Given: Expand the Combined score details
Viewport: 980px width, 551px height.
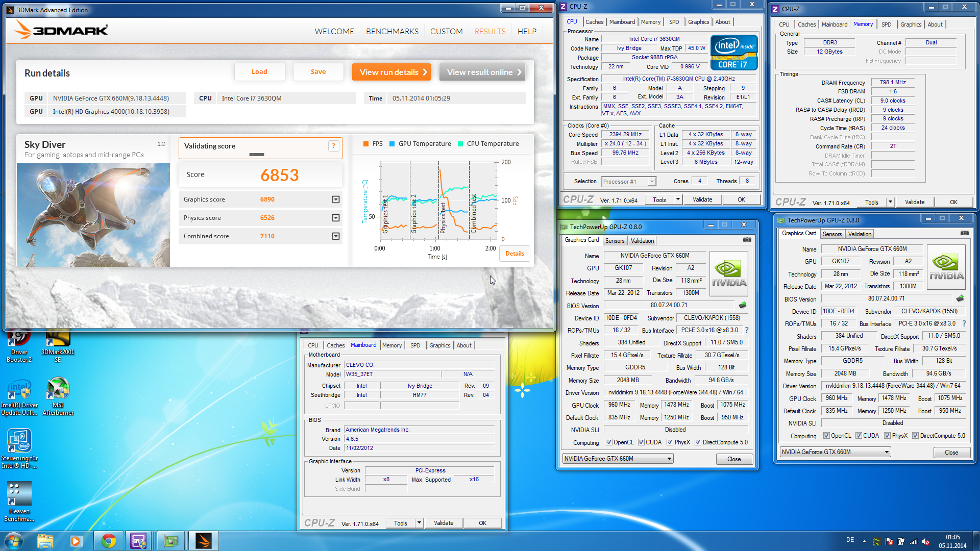Looking at the screenshot, I should [336, 236].
